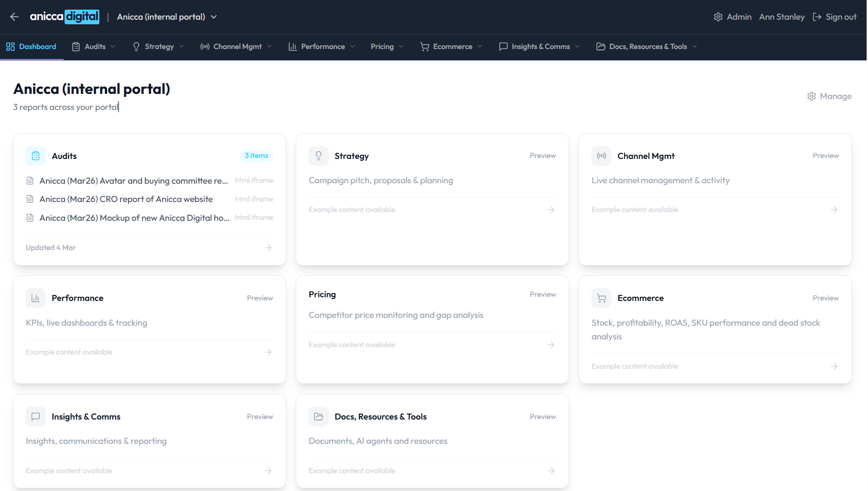Screen dimensions: 868x491
Task: Open CRO report of Anicca website
Action: 126,199
